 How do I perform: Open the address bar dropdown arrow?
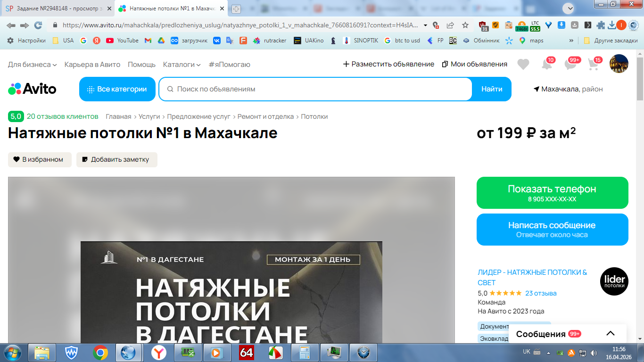pyautogui.click(x=426, y=25)
